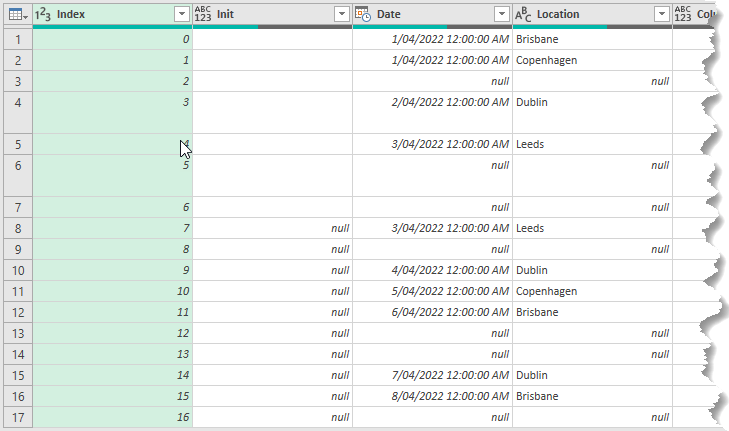
Task: Select the Date column header
Action: point(432,14)
